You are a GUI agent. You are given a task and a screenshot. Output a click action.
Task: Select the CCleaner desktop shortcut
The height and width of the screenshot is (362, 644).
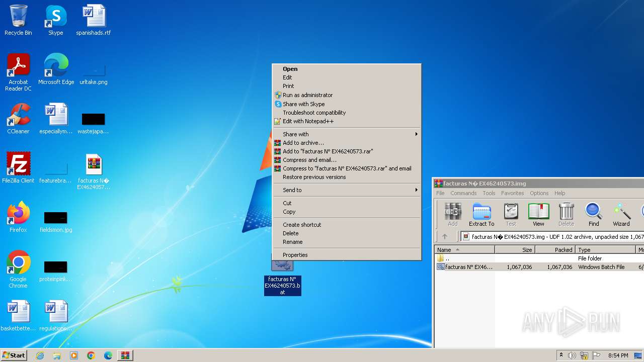tap(18, 119)
